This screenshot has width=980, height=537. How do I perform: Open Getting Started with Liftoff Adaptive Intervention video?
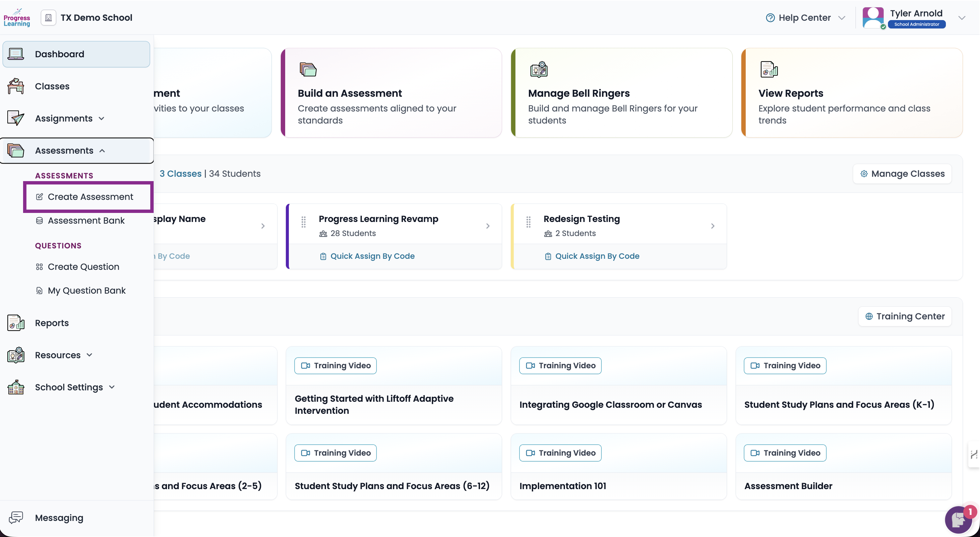(x=394, y=386)
